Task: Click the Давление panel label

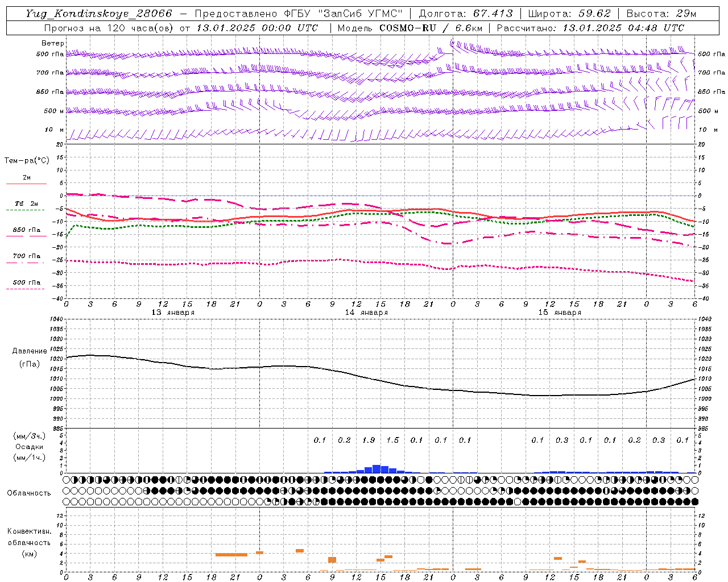Action: pos(29,351)
